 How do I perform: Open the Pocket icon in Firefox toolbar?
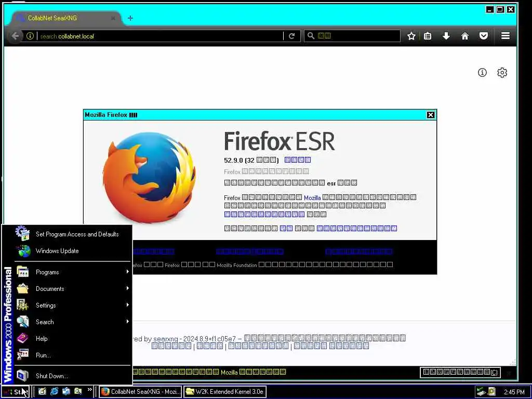484,36
